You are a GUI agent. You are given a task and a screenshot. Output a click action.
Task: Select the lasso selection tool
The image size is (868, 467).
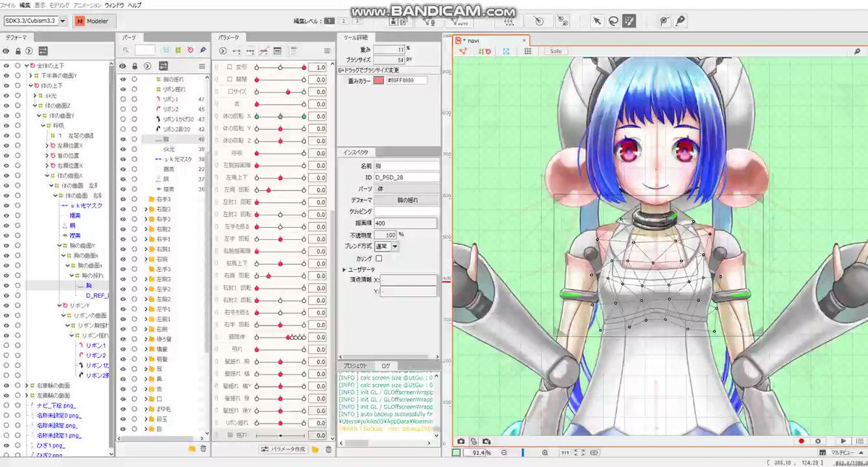[613, 21]
